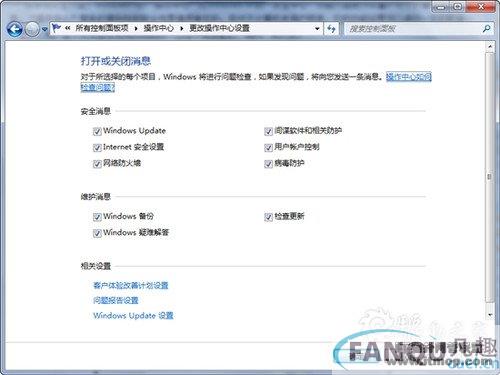Click the 打开或关闭消息 heading
The image size is (500, 375).
pyautogui.click(x=116, y=61)
